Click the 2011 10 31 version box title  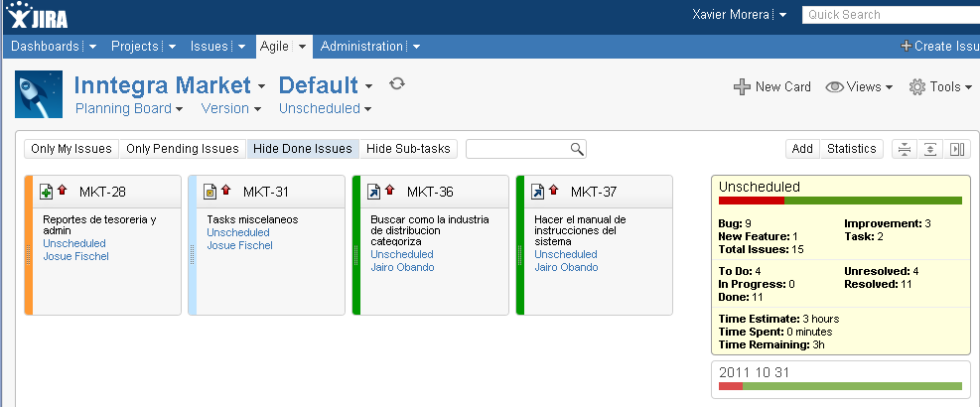coord(754,372)
